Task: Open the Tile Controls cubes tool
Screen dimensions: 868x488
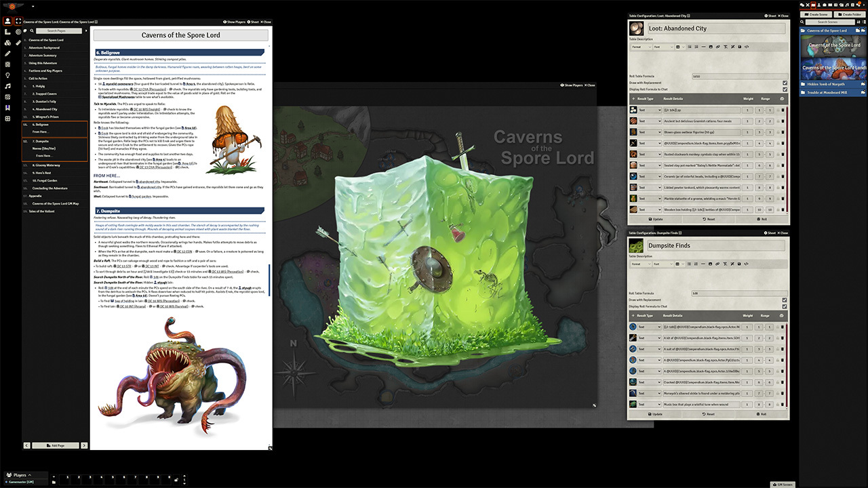Action: 8,42
